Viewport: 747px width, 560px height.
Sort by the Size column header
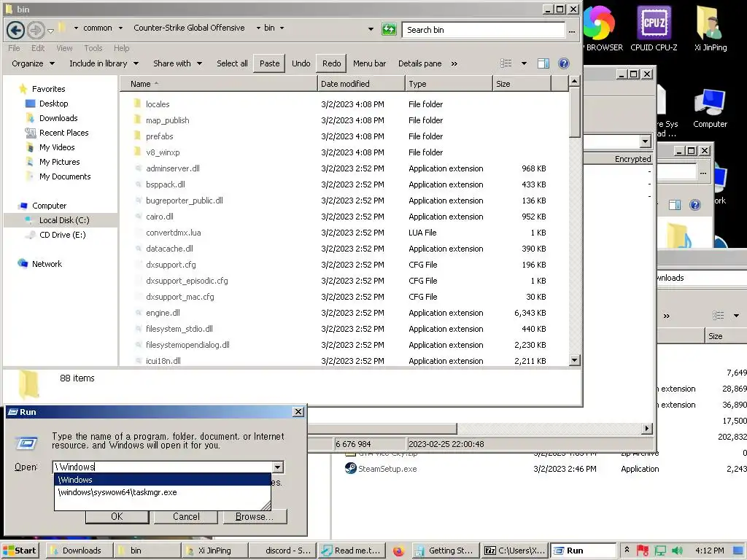pyautogui.click(x=522, y=84)
